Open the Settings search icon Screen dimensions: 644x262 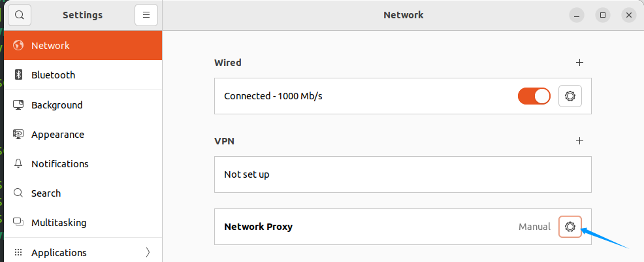point(20,15)
